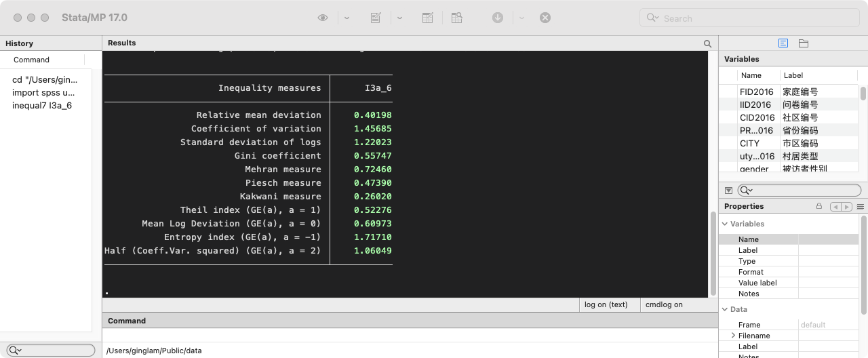Select history entry 'cd "/Users/gin...'

tap(44, 79)
